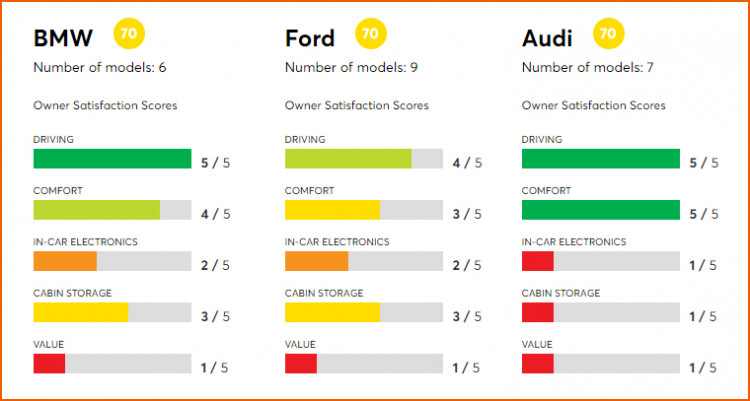
Task: Click Audi's 'Owner Satisfaction Scores' label
Action: point(593,105)
